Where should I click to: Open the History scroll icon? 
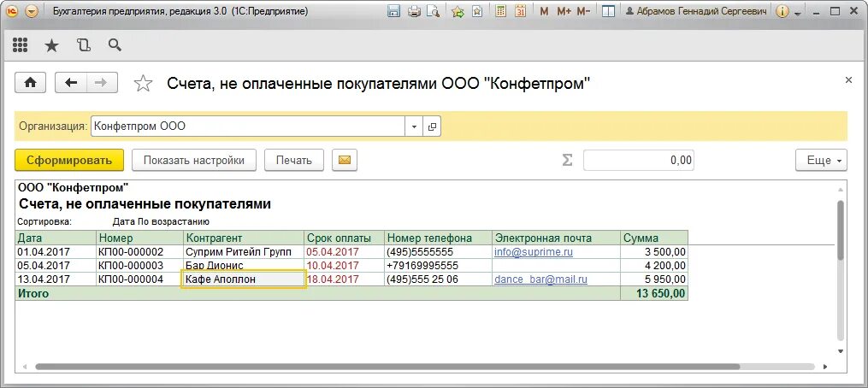[x=84, y=44]
